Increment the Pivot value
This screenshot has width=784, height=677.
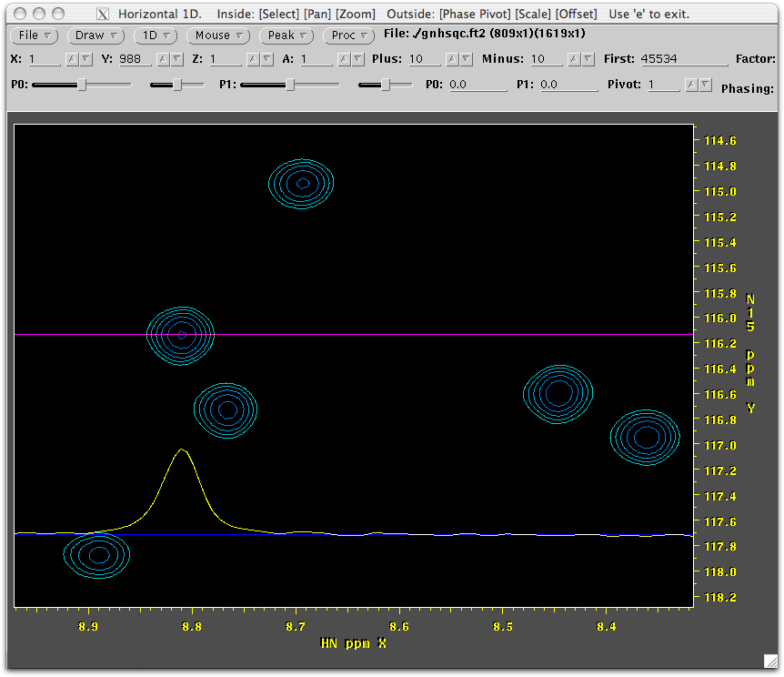(x=690, y=85)
